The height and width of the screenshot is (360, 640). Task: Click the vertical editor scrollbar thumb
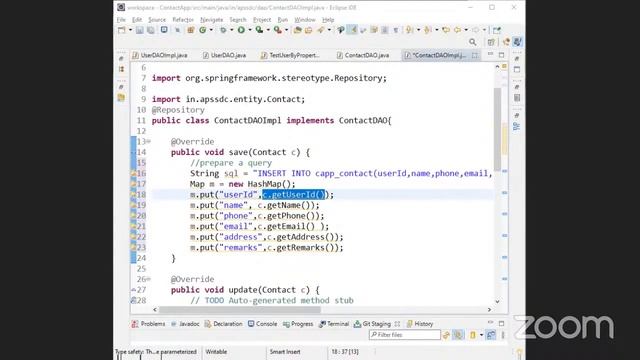click(x=497, y=129)
